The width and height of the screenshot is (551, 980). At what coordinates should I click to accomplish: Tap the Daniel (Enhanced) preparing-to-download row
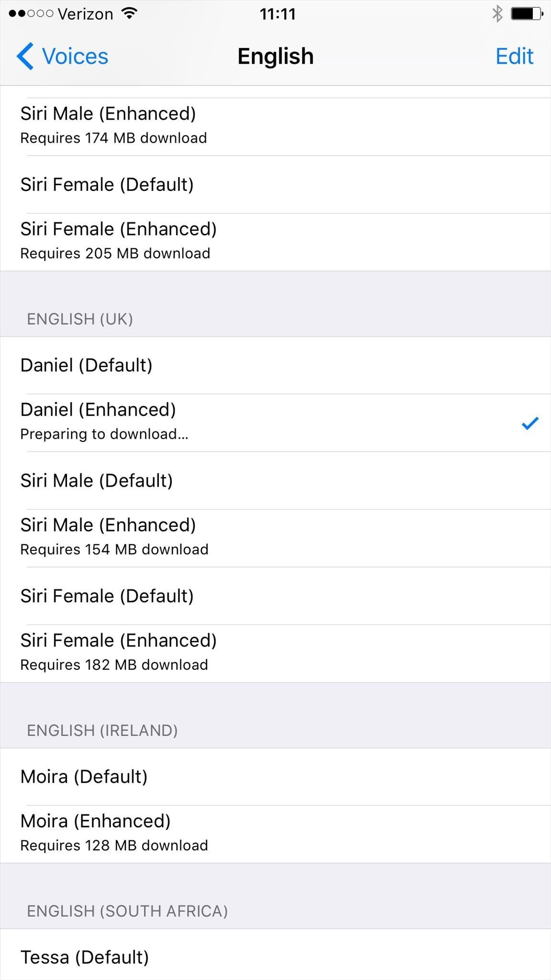pos(239,422)
